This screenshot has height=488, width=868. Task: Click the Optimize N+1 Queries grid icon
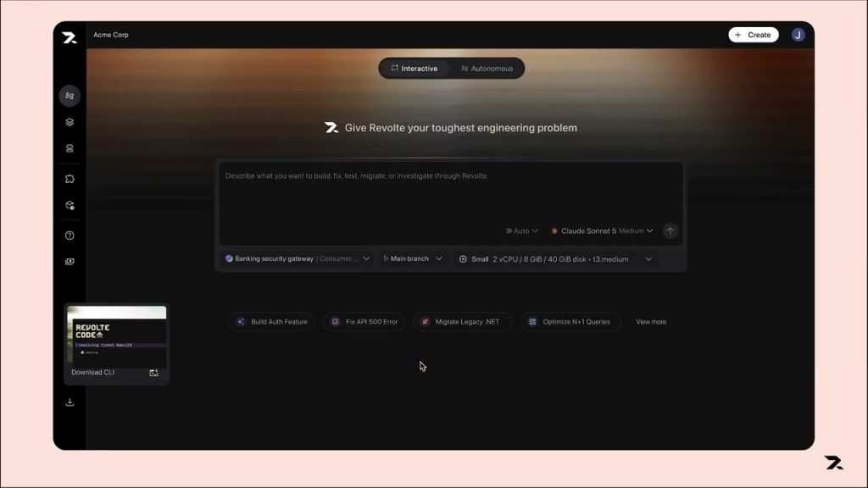[532, 321]
